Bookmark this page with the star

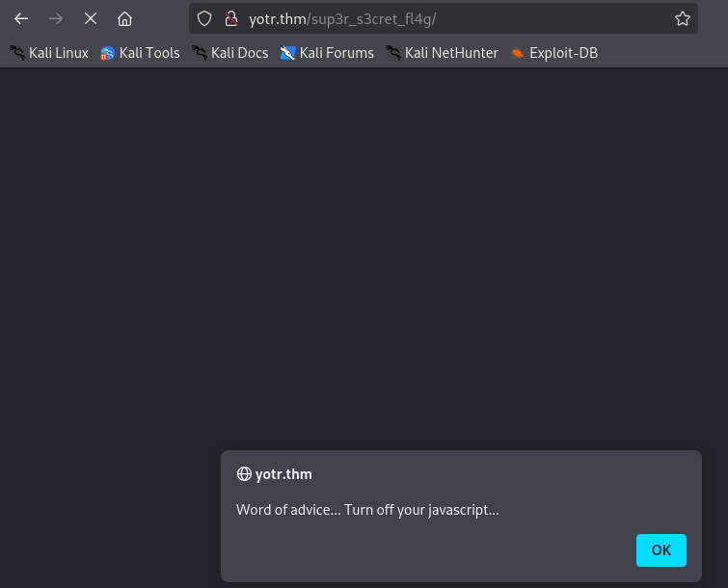point(683,18)
